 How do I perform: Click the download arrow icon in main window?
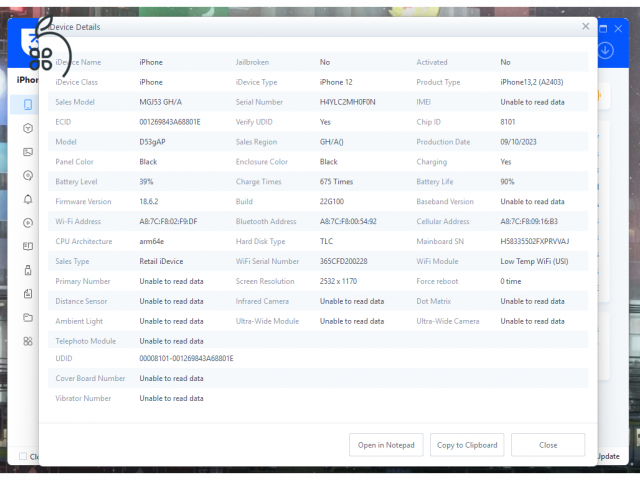click(605, 51)
